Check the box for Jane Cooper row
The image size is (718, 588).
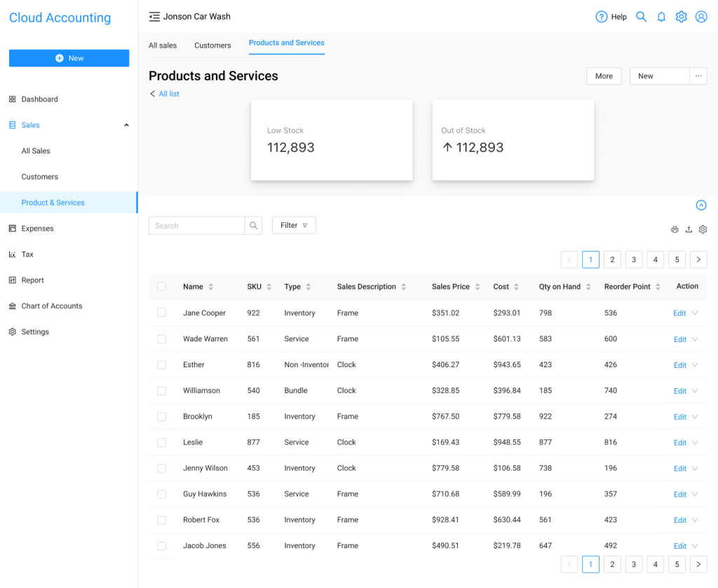(162, 313)
